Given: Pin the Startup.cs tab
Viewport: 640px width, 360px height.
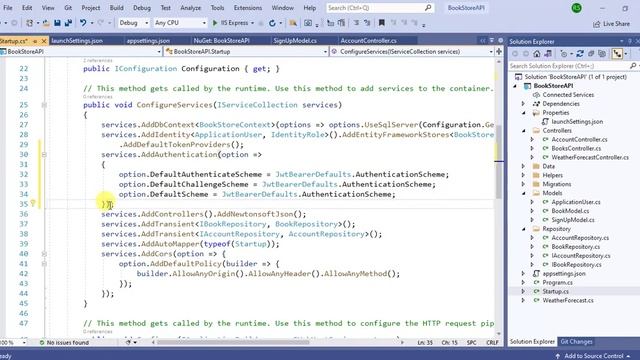Looking at the screenshot, I should tap(35, 41).
